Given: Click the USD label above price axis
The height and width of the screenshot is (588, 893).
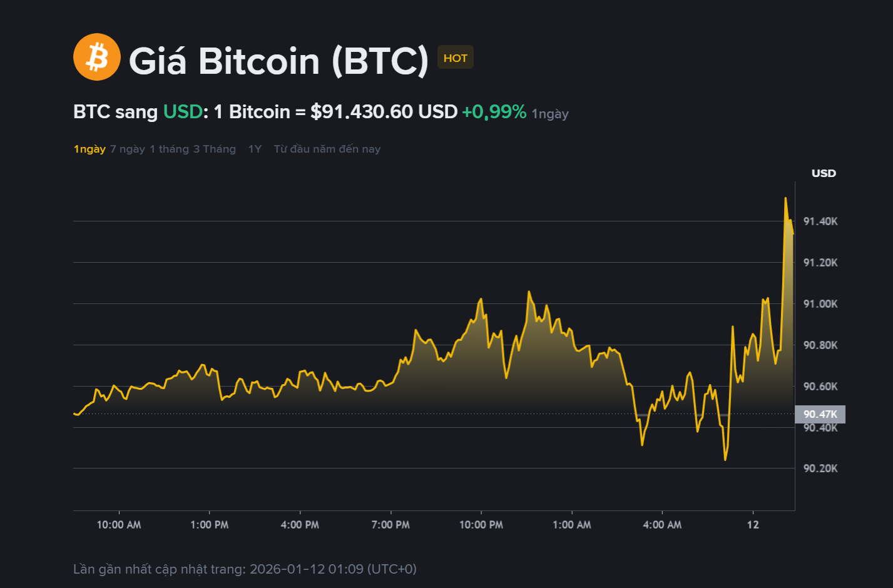Looking at the screenshot, I should [x=824, y=173].
